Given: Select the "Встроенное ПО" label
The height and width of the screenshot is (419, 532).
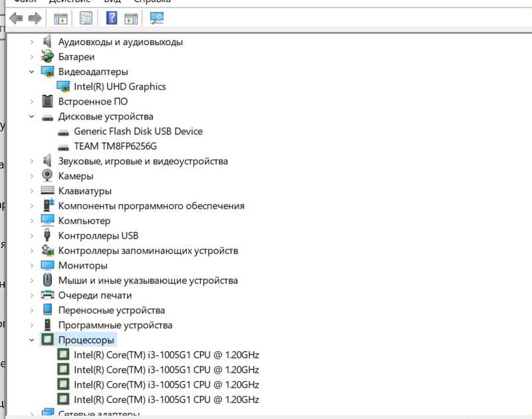Looking at the screenshot, I should 93,102.
